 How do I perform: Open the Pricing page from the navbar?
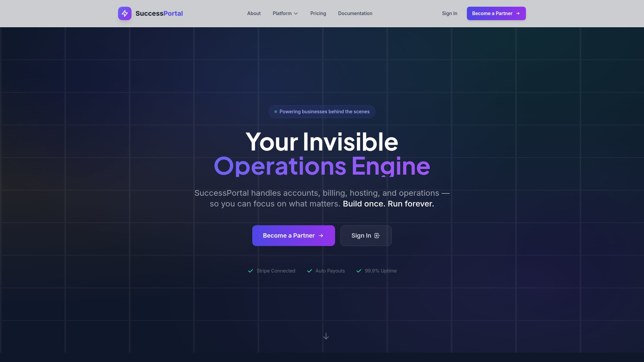pos(318,13)
